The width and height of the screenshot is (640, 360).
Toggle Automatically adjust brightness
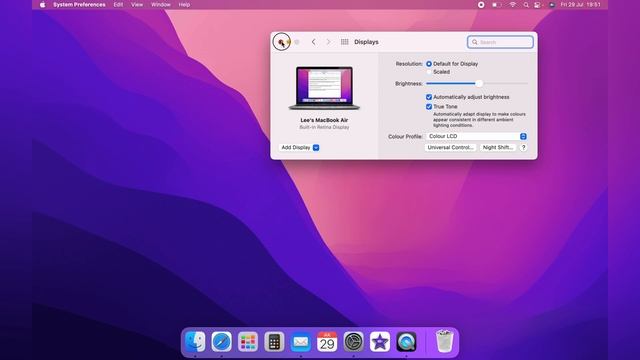(429, 97)
